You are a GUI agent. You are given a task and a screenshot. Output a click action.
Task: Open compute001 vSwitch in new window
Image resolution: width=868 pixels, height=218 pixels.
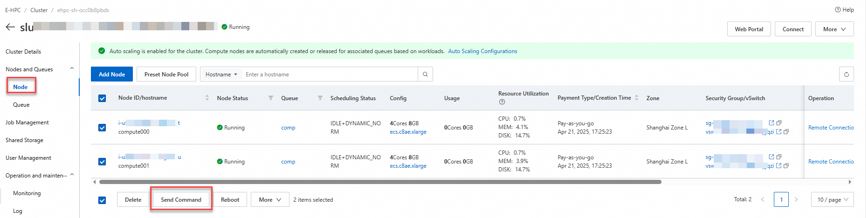point(778,165)
